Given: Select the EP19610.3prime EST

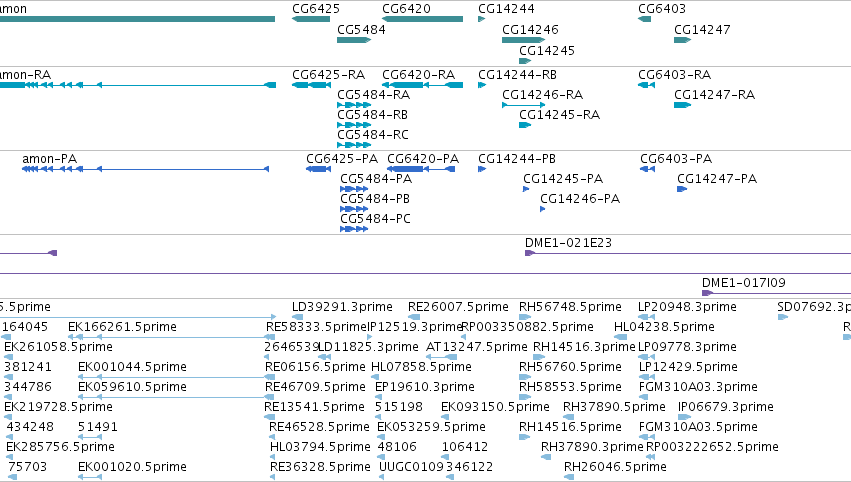Looking at the screenshot, I should [x=380, y=397].
